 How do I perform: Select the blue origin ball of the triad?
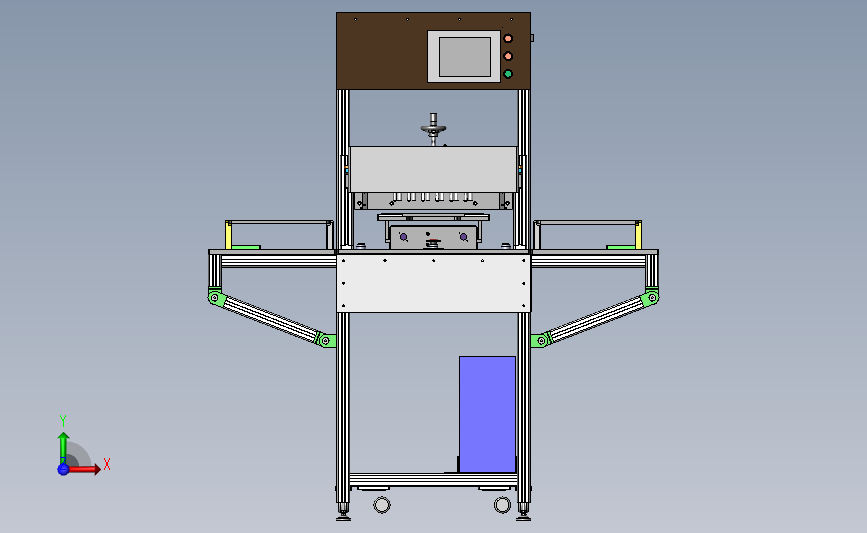click(x=63, y=469)
